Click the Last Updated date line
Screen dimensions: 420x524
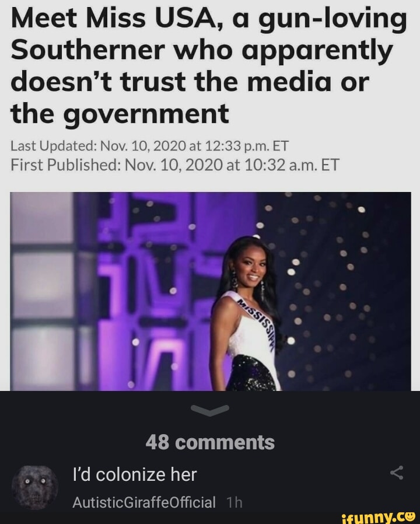pos(149,146)
